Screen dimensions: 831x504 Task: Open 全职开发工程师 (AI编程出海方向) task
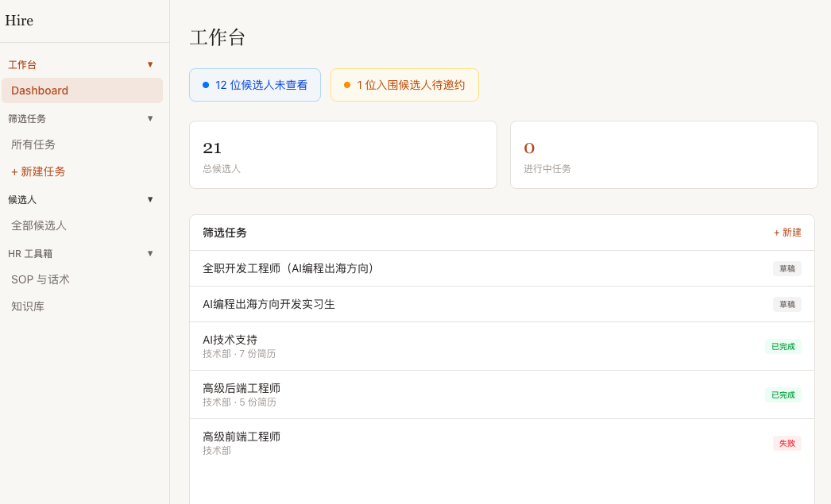(289, 268)
